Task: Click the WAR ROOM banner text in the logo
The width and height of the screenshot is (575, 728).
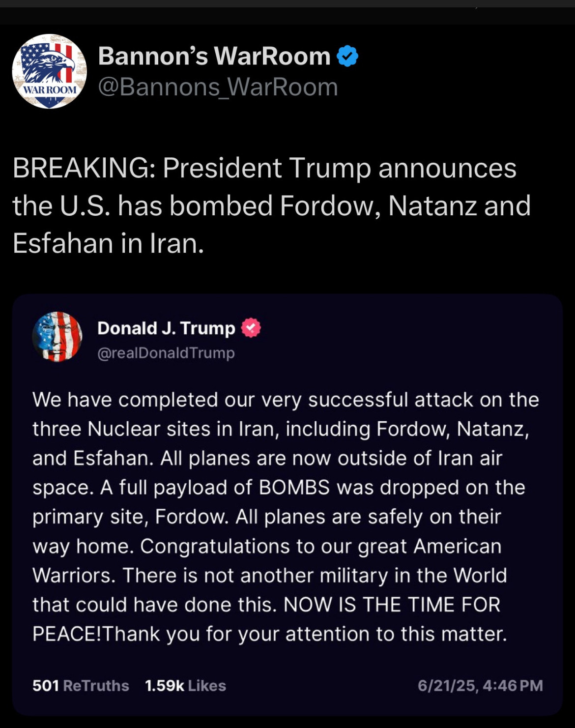Action: tap(50, 90)
